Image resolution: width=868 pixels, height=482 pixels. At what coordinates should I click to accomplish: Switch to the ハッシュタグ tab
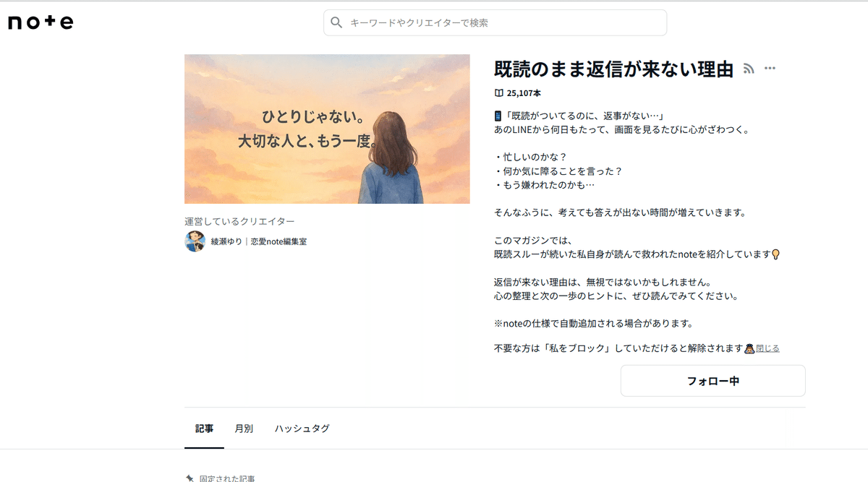[x=302, y=429]
